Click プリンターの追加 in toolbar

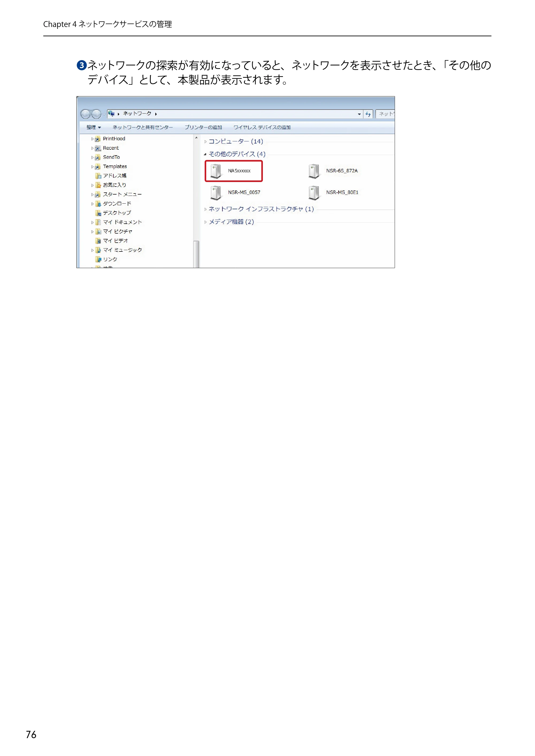click(203, 127)
